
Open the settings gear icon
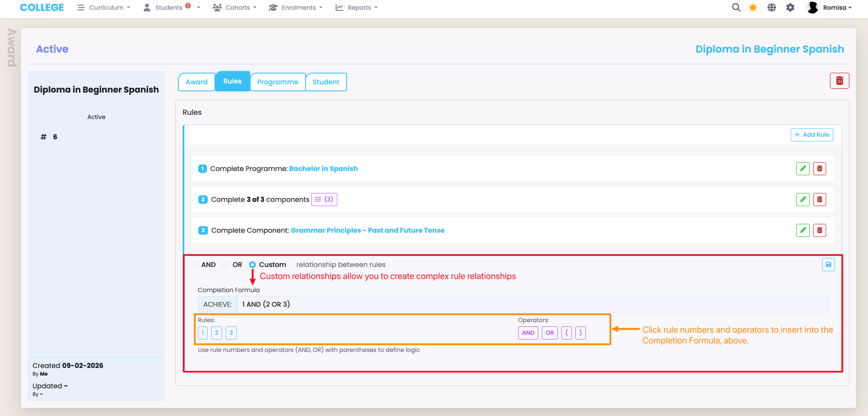[x=790, y=7]
